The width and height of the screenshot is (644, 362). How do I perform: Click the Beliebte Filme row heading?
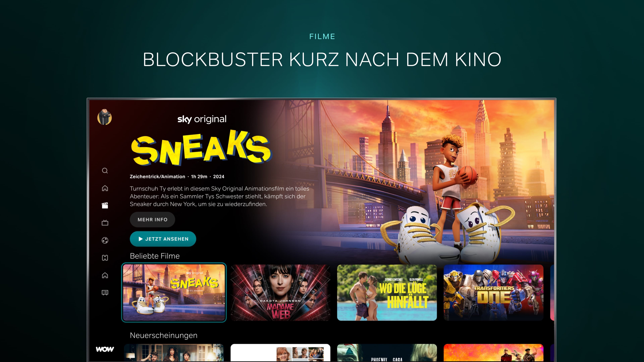point(155,256)
